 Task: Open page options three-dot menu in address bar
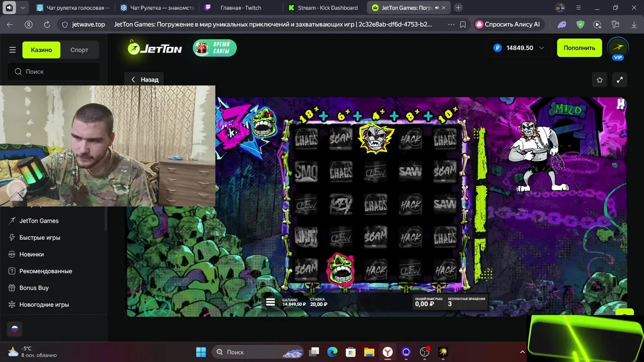point(451,24)
